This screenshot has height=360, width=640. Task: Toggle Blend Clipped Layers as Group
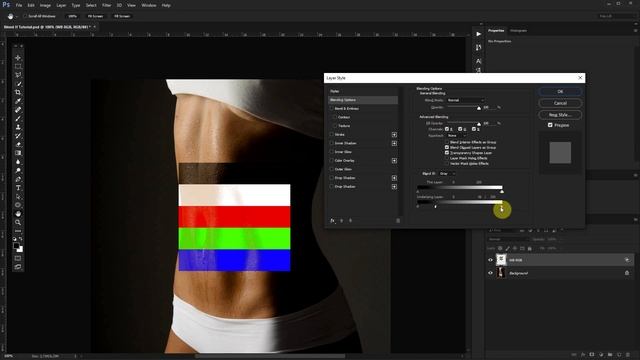(x=447, y=147)
